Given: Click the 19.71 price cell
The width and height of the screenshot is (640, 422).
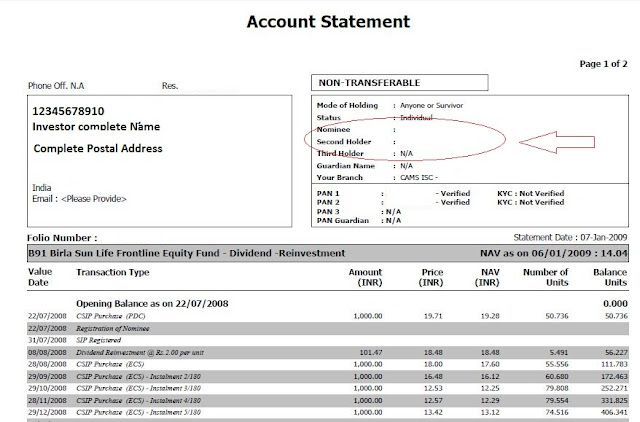Looking at the screenshot, I should [433, 316].
